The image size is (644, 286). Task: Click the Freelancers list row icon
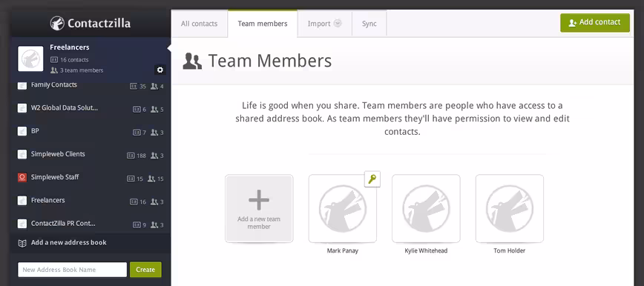[x=22, y=201]
